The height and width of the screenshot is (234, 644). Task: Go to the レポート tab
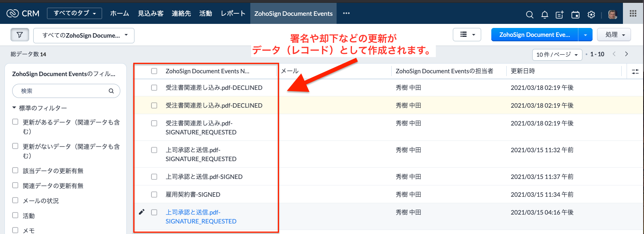point(233,13)
